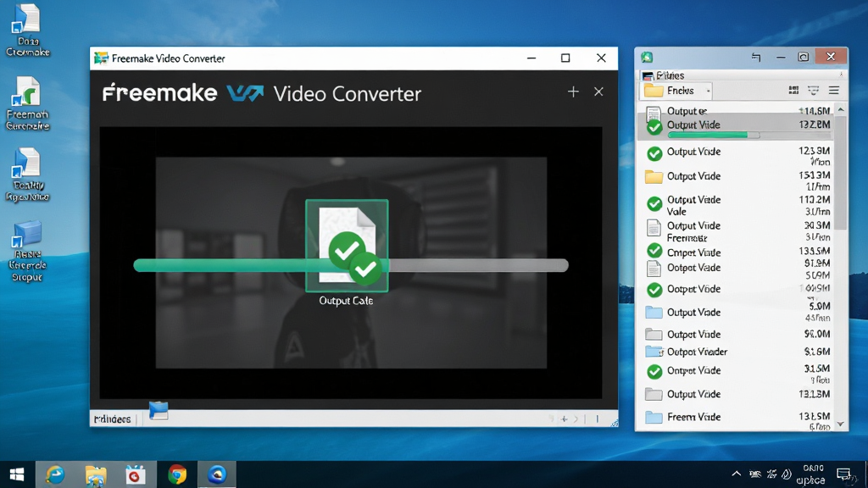Click the green check on the highlighted 132.8M row

[x=654, y=127]
